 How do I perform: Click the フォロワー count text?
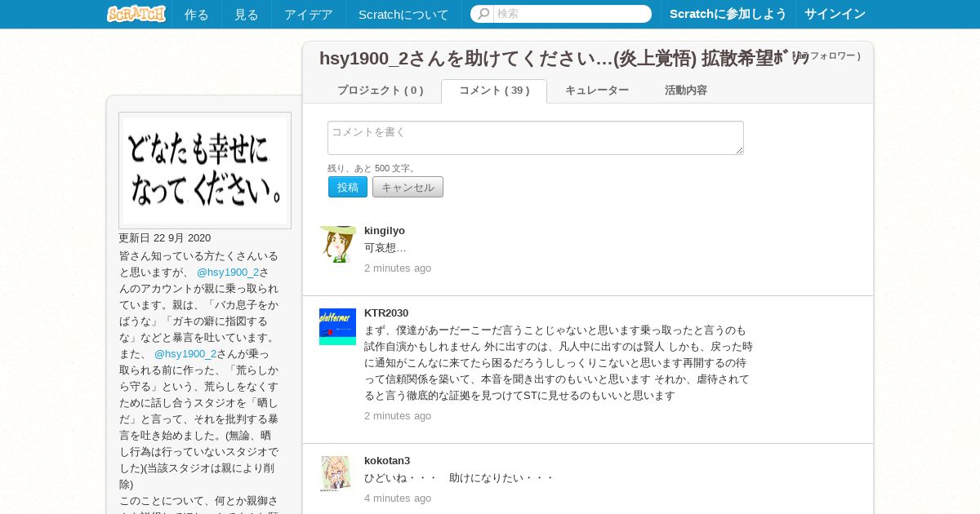pyautogui.click(x=825, y=56)
